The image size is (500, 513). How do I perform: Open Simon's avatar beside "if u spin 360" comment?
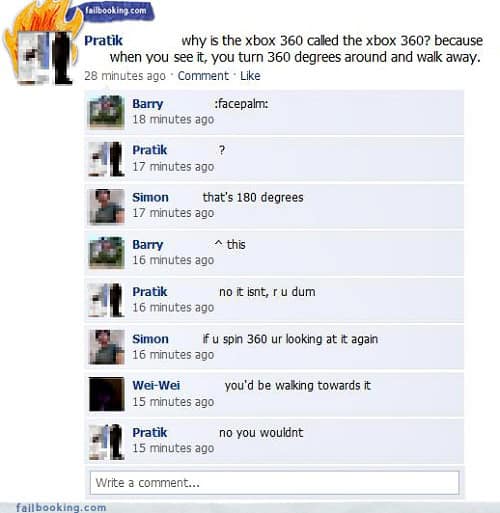[106, 347]
